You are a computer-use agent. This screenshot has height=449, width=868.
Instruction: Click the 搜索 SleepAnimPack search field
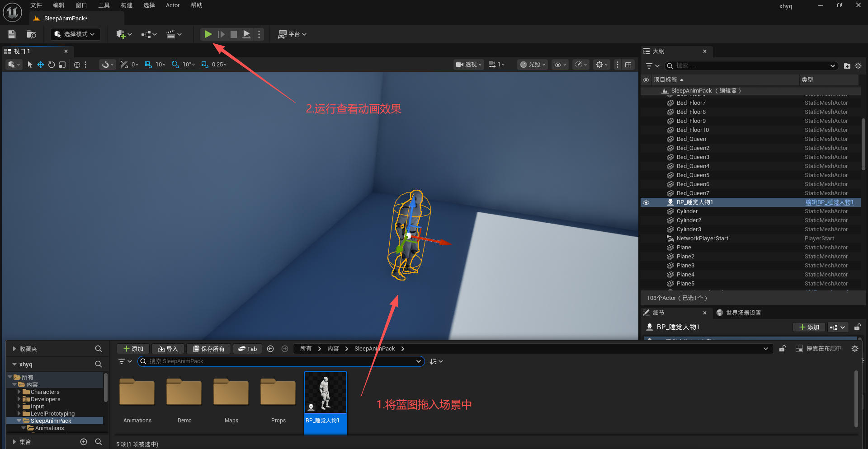(x=281, y=361)
